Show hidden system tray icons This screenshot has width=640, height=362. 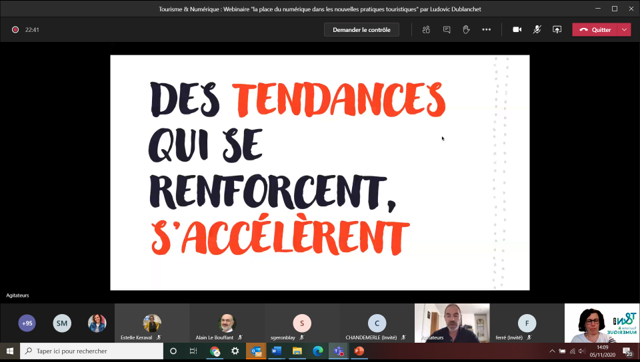pos(552,351)
